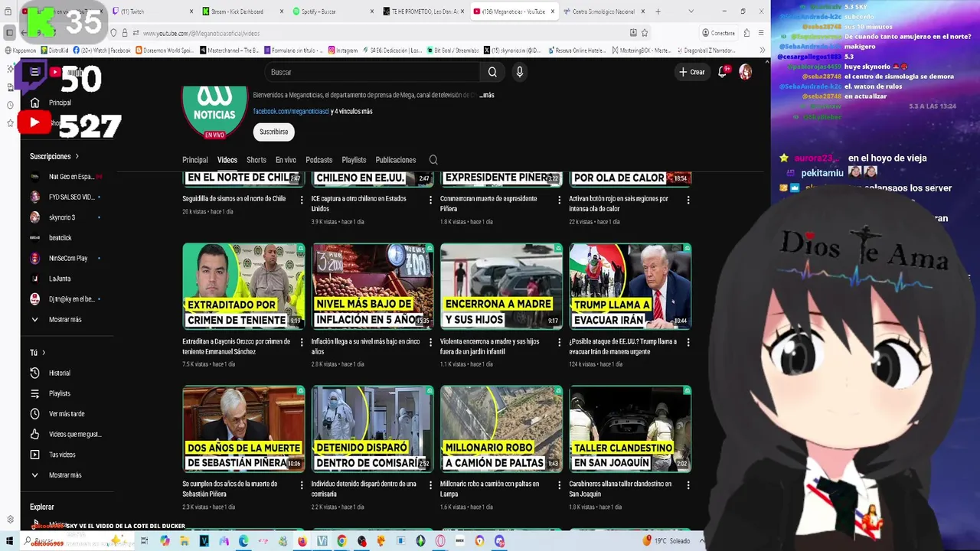Open YouTube notifications bell
The width and height of the screenshot is (980, 551).
point(722,72)
